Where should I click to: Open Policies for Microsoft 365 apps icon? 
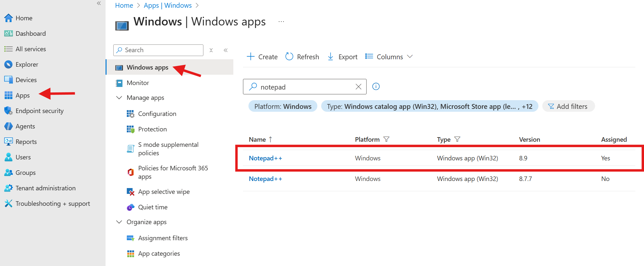[130, 172]
